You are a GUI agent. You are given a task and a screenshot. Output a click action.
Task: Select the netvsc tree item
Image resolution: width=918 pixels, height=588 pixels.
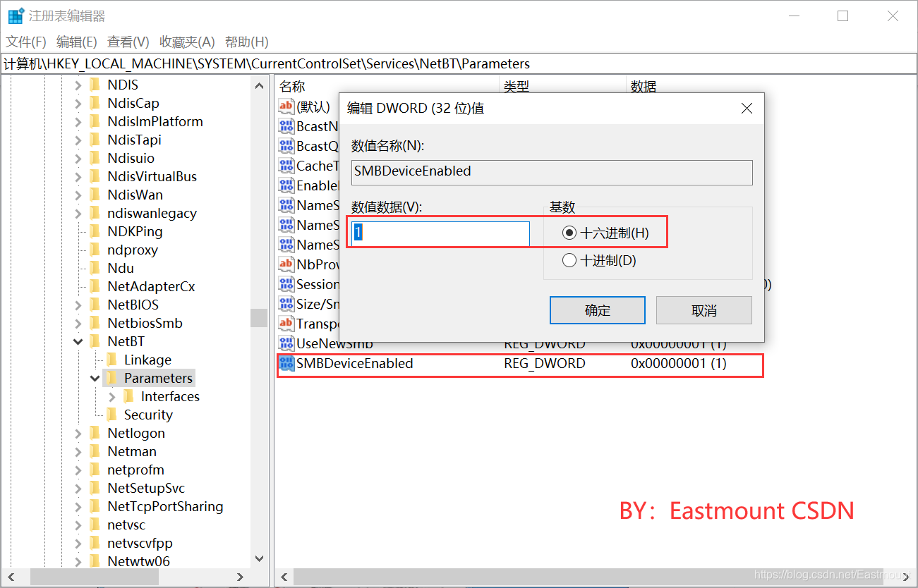pyautogui.click(x=126, y=525)
